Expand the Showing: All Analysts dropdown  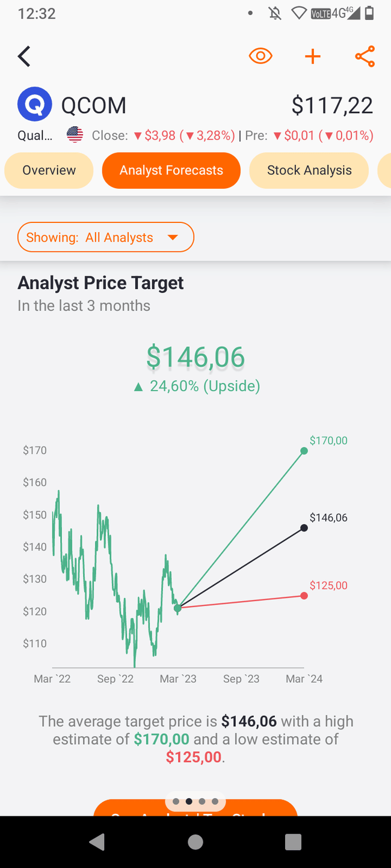point(106,237)
